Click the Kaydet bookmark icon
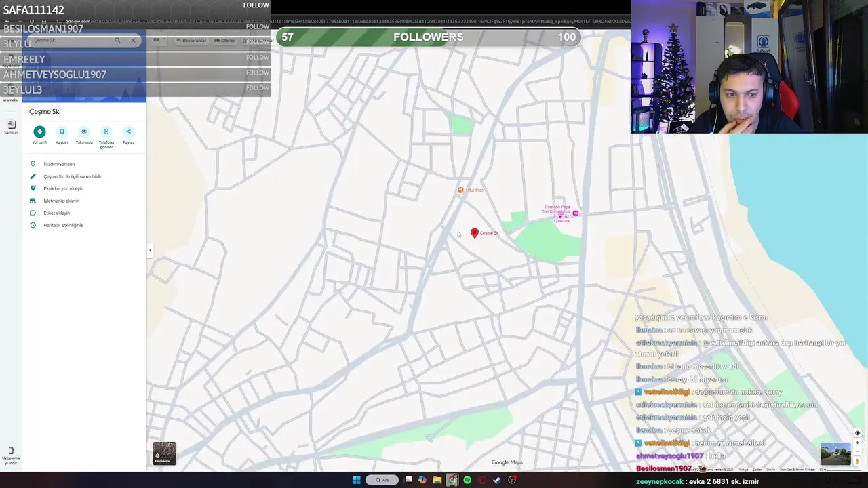 [x=62, y=131]
